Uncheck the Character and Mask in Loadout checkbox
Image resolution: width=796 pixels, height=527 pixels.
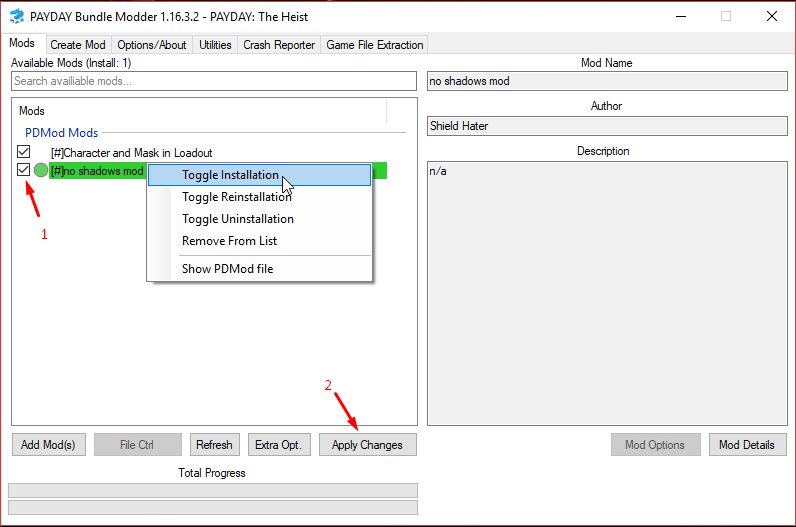pos(23,152)
